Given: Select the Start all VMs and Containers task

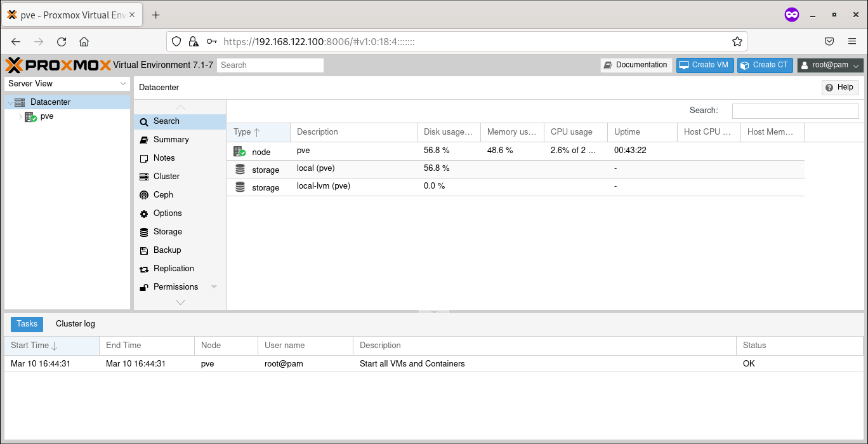Looking at the screenshot, I should 433,364.
